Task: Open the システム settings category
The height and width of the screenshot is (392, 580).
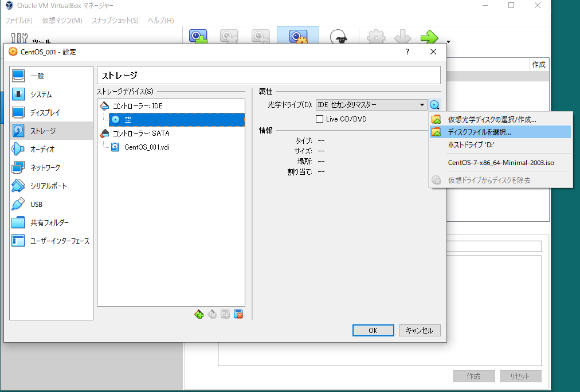Action: click(52, 95)
